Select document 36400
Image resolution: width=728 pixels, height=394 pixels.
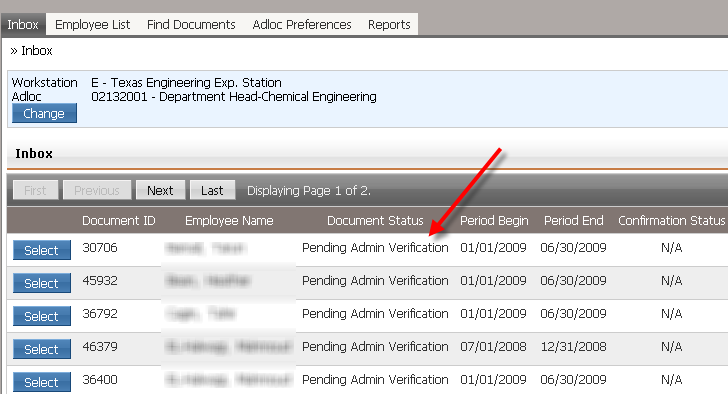point(42,382)
